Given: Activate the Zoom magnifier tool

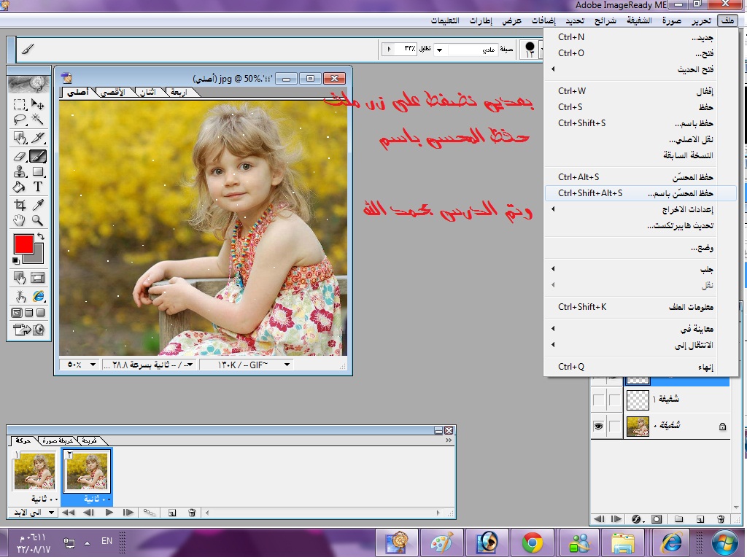Looking at the screenshot, I should pos(38,220).
